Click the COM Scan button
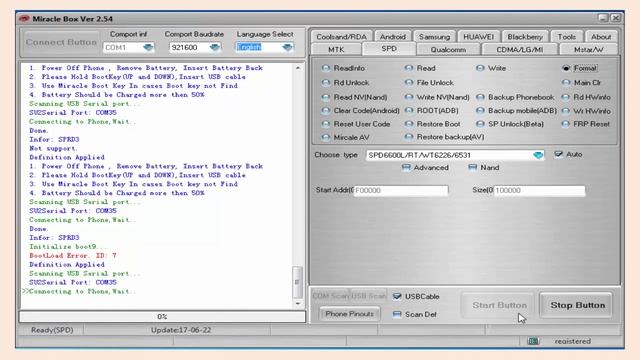This screenshot has height=360, width=640. tap(330, 296)
